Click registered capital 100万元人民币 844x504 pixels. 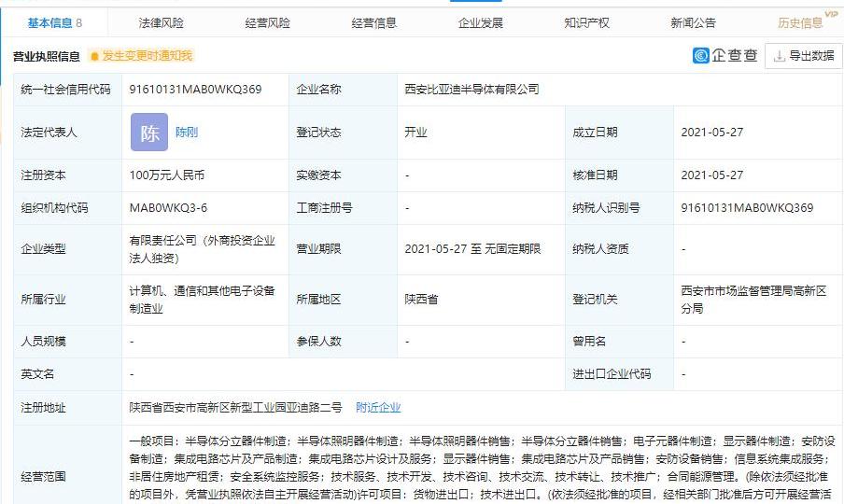point(167,175)
